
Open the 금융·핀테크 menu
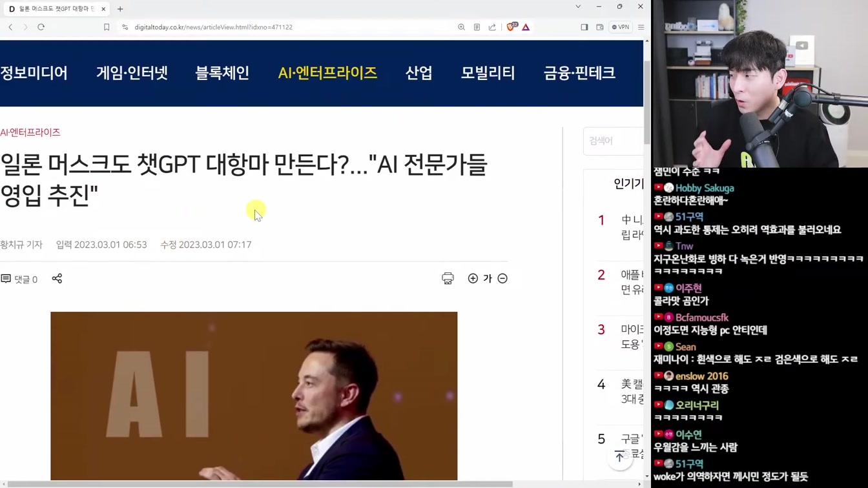(579, 73)
